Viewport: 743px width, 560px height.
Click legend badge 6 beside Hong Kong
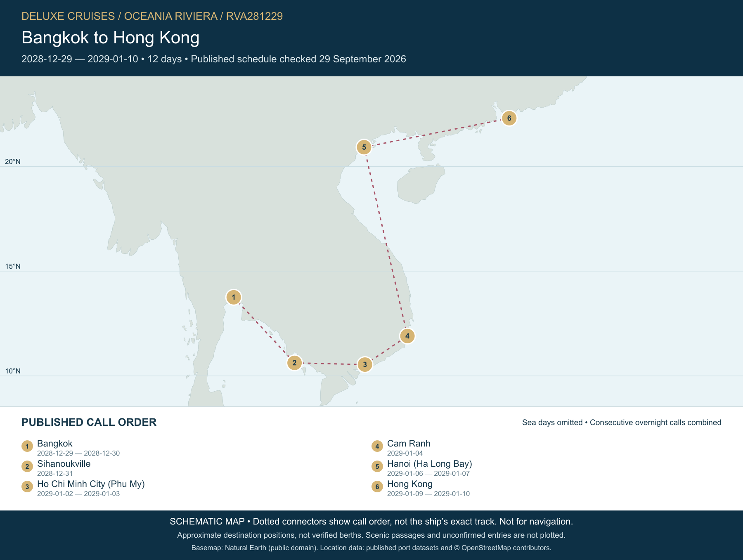pyautogui.click(x=377, y=487)
